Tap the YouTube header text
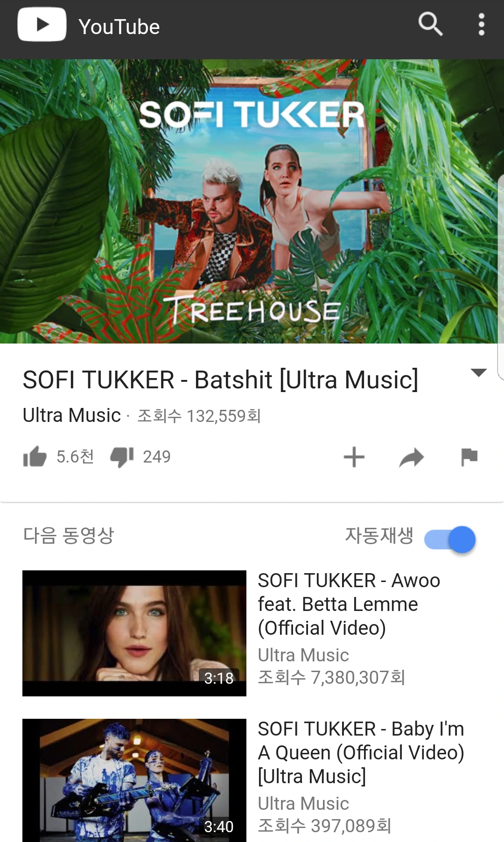The height and width of the screenshot is (842, 504). 119,27
